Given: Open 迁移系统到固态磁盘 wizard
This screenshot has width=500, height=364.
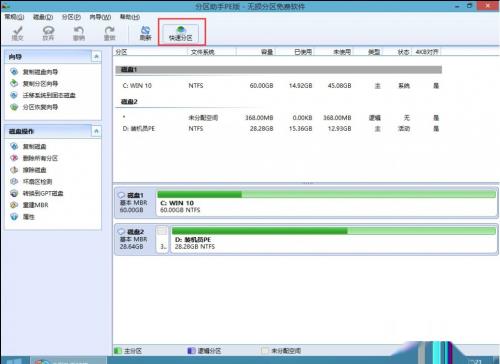Looking at the screenshot, I should click(x=43, y=95).
